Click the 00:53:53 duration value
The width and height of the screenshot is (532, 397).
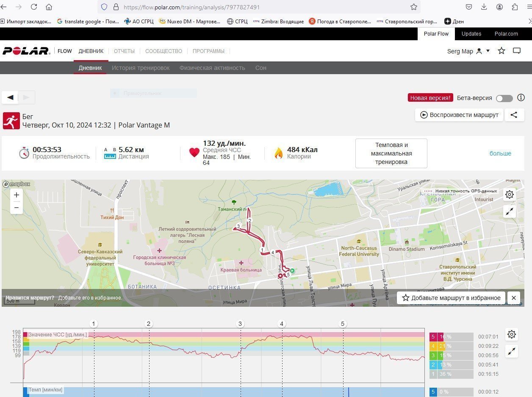[47, 150]
